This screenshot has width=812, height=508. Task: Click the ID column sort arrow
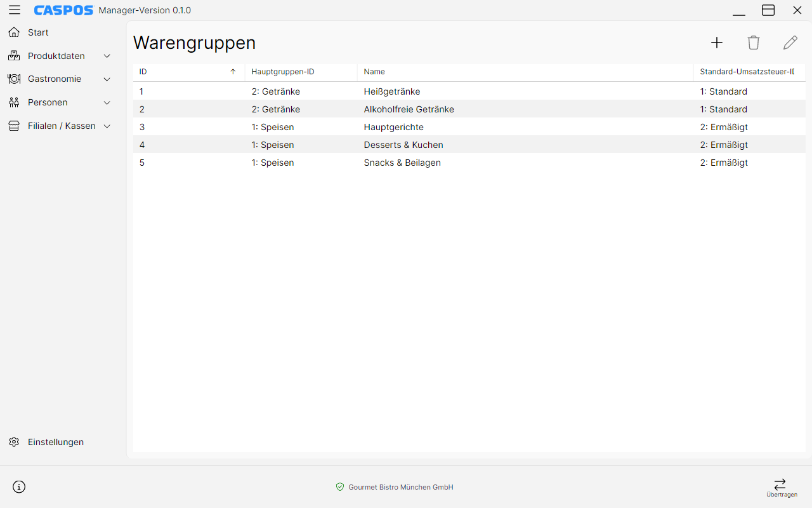[233, 72]
